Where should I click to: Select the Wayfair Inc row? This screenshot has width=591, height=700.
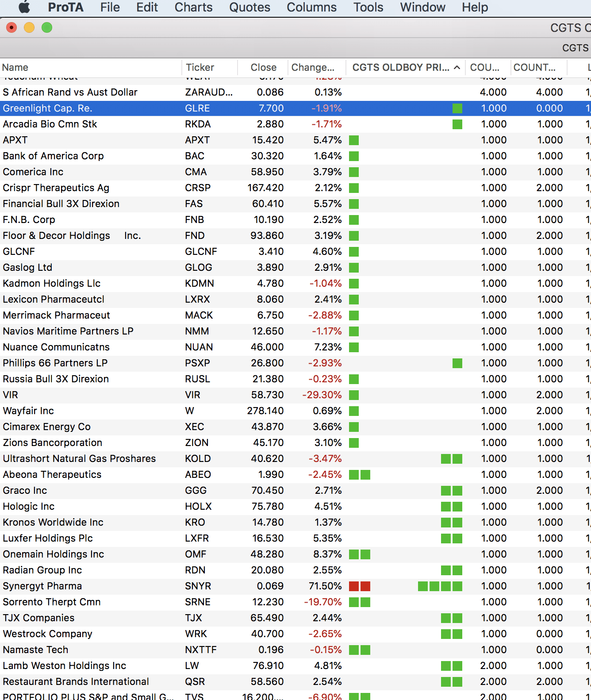tap(295, 411)
